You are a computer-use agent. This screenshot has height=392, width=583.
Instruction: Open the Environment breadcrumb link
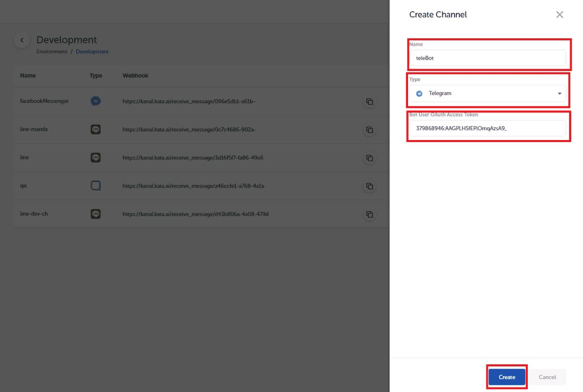pos(52,52)
